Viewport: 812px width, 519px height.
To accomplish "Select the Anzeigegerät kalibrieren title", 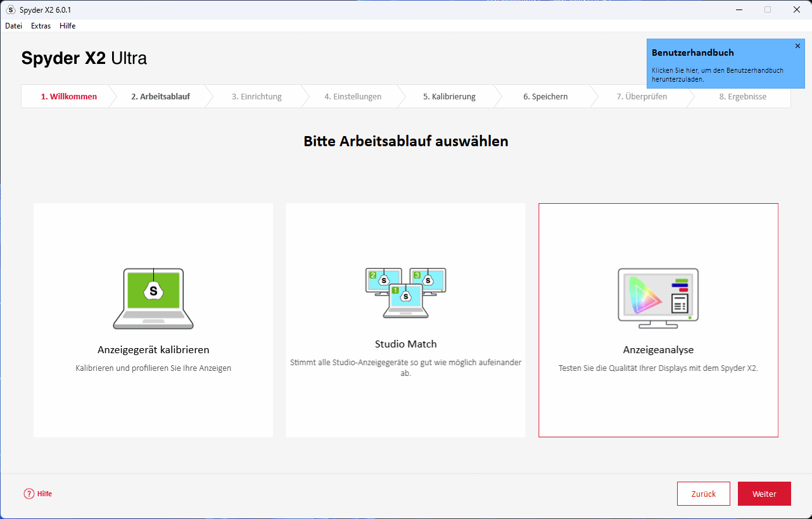I will 153,350.
